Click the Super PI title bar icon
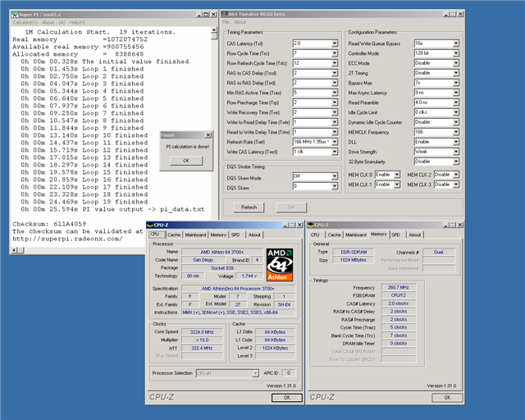Image resolution: width=525 pixels, height=420 pixels. pos(15,14)
